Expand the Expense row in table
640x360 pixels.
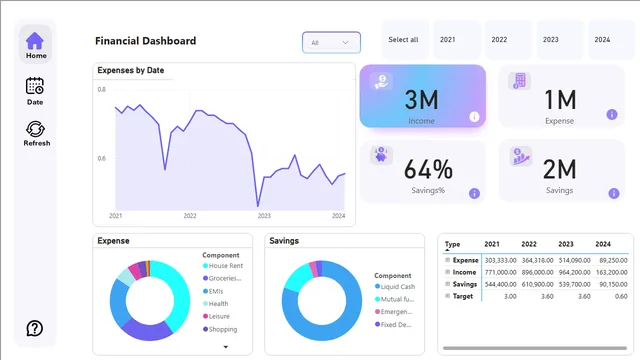point(447,260)
